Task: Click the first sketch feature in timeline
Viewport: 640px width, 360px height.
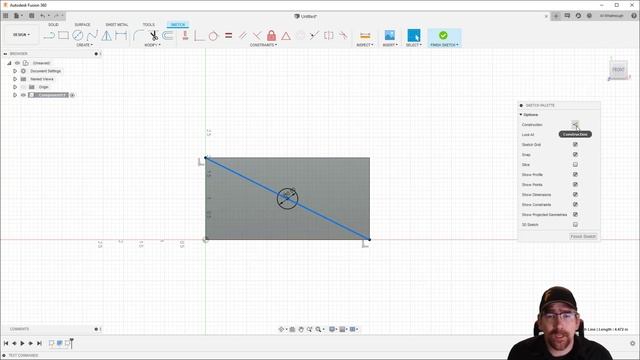Action: pyautogui.click(x=52, y=343)
